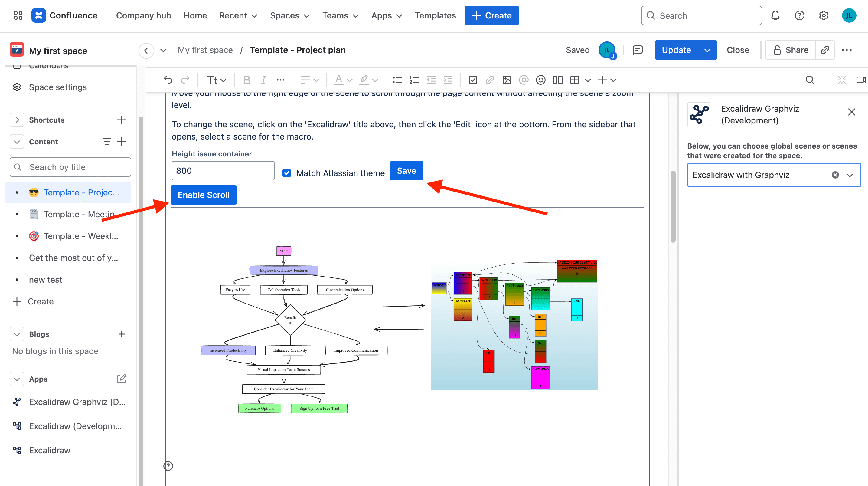Image resolution: width=868 pixels, height=486 pixels.
Task: Open the Templates page
Action: coord(435,15)
